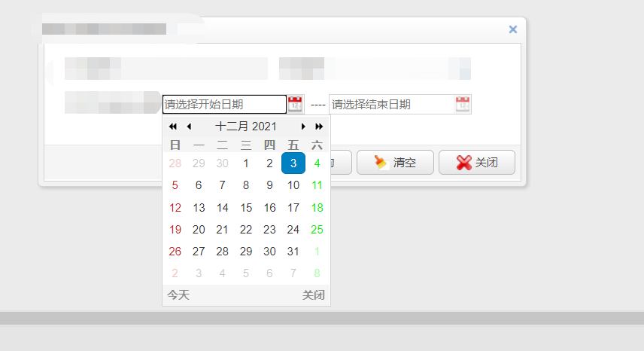Select faded red 2 of next month
Screen dimensions: 644x351
[x=175, y=273]
